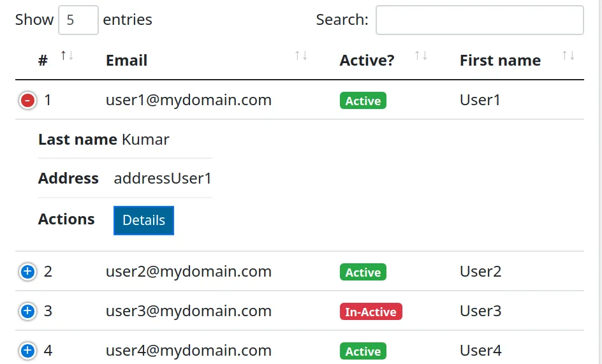Click user3@mydomain.com email cell

point(188,311)
